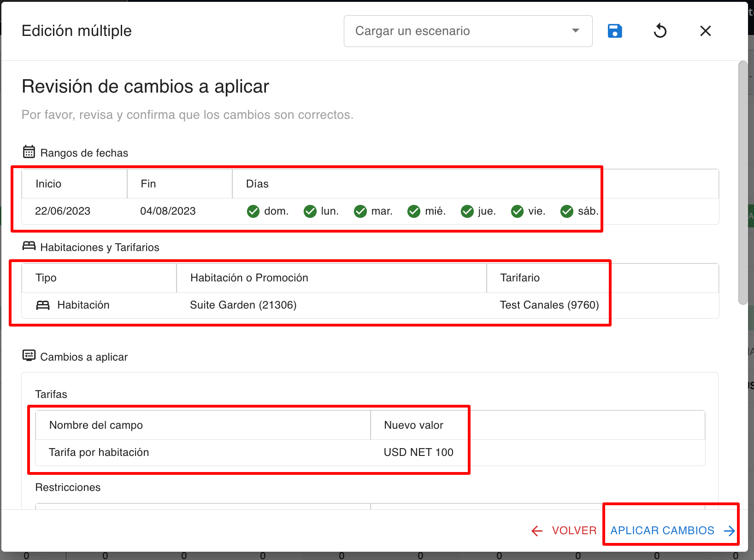Close the Edición múltiple dialog
Viewport: 754px width, 560px height.
pos(705,30)
